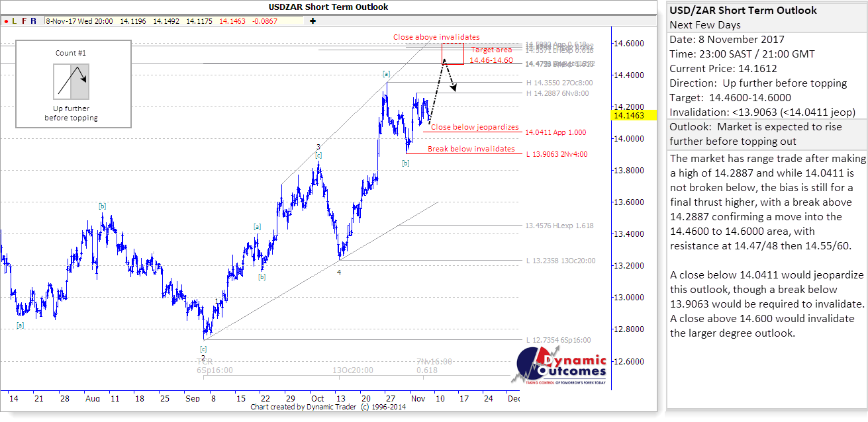
Task: Click the 14.0411 App 1.000 level label
Action: click(555, 133)
